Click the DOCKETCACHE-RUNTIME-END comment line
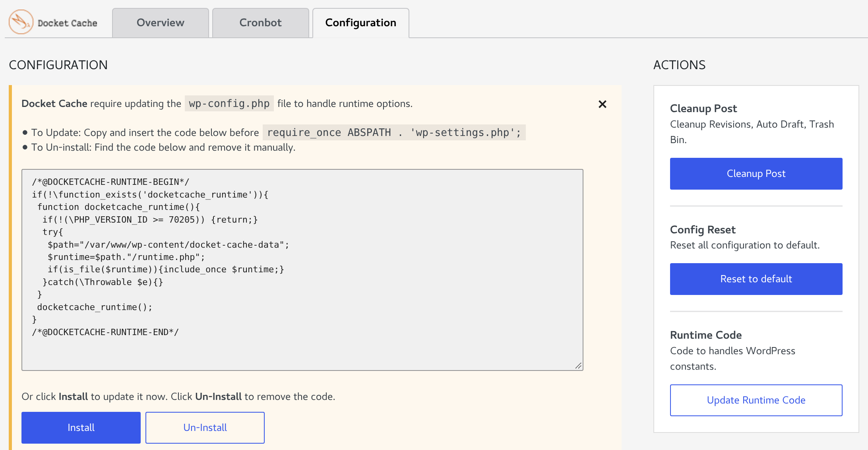The width and height of the screenshot is (868, 450). coord(105,332)
